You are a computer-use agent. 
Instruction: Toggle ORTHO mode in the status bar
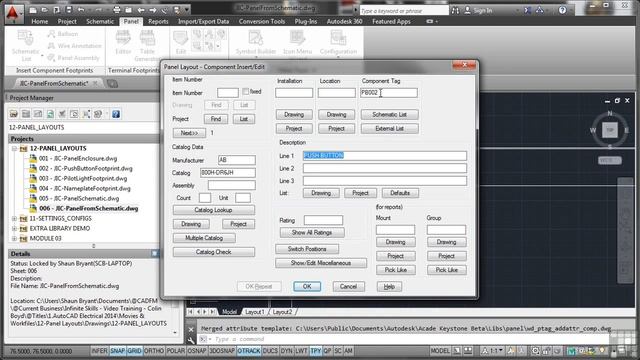click(153, 351)
